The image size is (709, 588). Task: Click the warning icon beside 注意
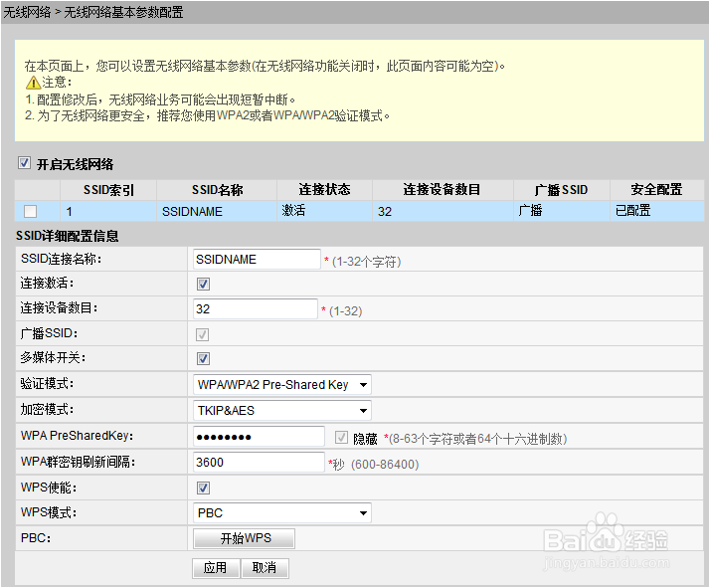tap(33, 83)
